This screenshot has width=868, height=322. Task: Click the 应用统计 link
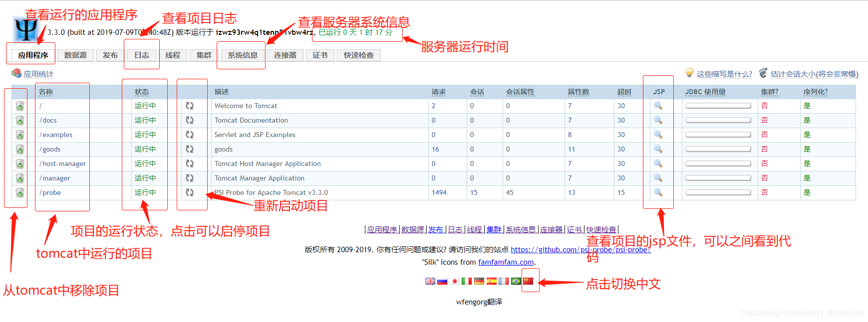pyautogui.click(x=38, y=74)
